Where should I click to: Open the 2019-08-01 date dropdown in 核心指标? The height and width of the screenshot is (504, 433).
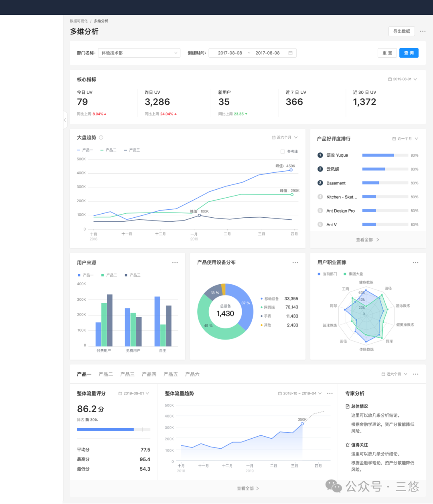(403, 79)
